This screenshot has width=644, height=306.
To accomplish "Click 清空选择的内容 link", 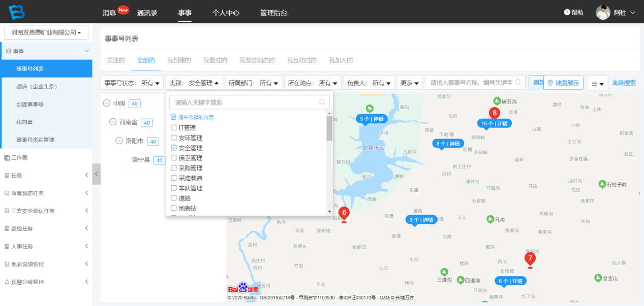I will 196,117.
